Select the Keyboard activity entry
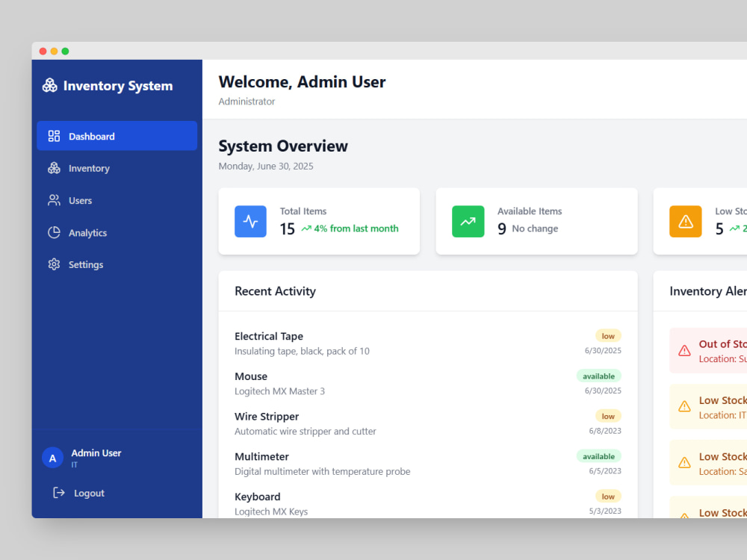This screenshot has height=560, width=747. [428, 503]
